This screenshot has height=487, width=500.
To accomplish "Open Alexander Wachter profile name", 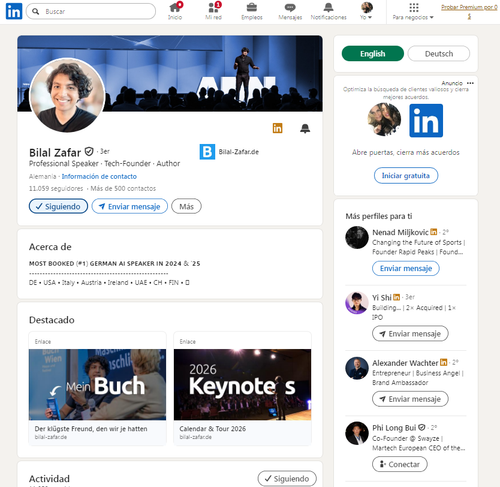I will pos(405,363).
